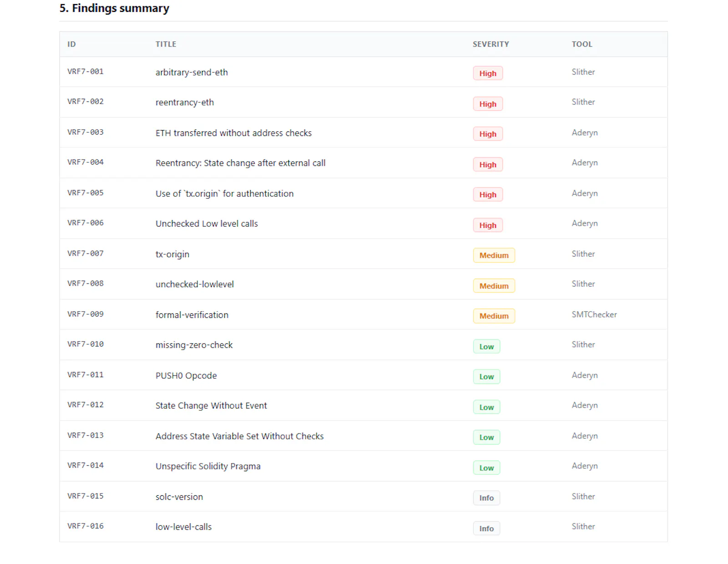Select the 'PUSH0 Opcode' title
Image resolution: width=728 pixels, height=564 pixels.
click(186, 376)
